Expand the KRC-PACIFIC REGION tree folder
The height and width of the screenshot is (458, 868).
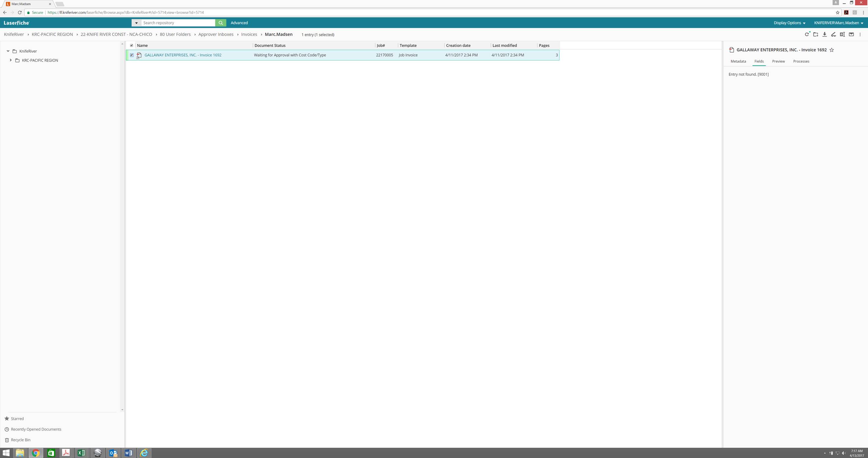click(11, 60)
